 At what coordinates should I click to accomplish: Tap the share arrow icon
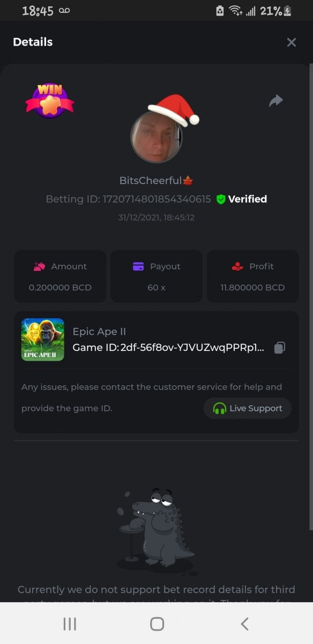(276, 100)
